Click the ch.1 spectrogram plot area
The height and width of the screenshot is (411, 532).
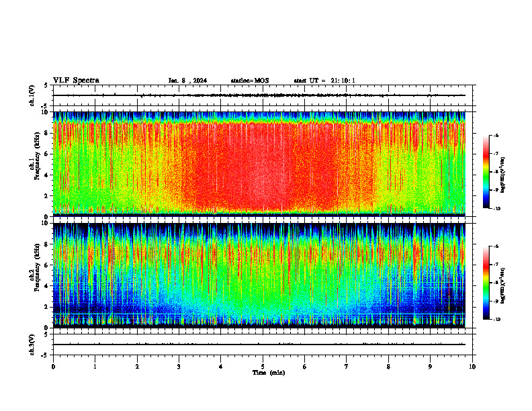pyautogui.click(x=259, y=164)
